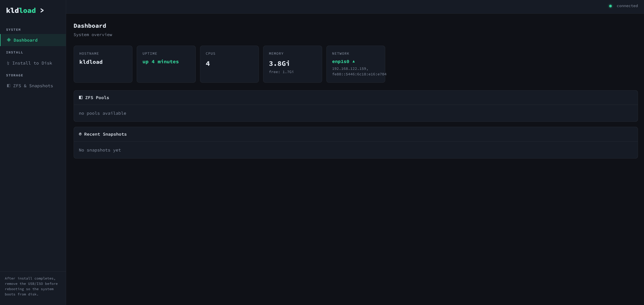Click the Memory 3.8Gi card
The image size is (644, 305).
click(x=279, y=64)
